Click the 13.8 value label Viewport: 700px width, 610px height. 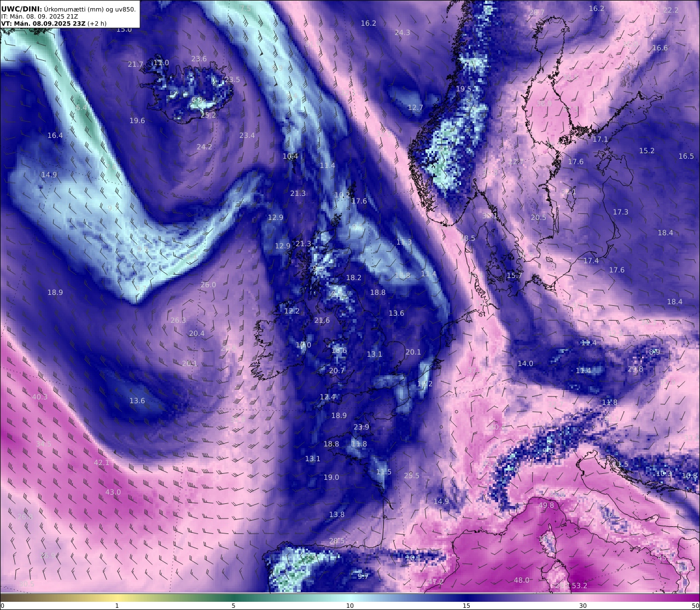(x=337, y=515)
